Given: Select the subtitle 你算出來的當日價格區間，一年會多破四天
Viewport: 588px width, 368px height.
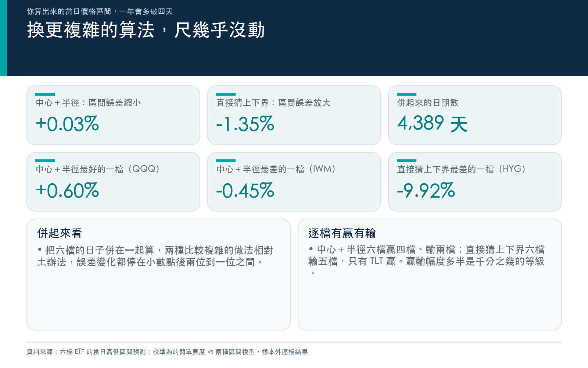Looking at the screenshot, I should pyautogui.click(x=100, y=11).
